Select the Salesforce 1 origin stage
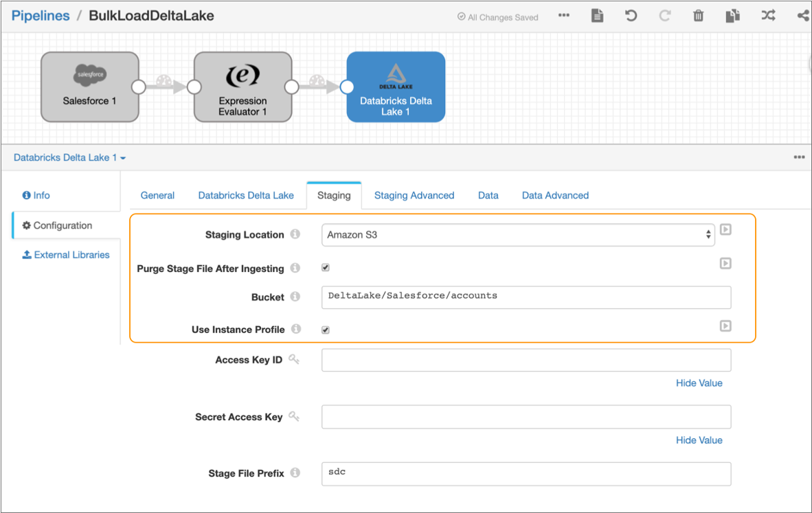Viewport: 812px width, 513px height. click(x=89, y=87)
